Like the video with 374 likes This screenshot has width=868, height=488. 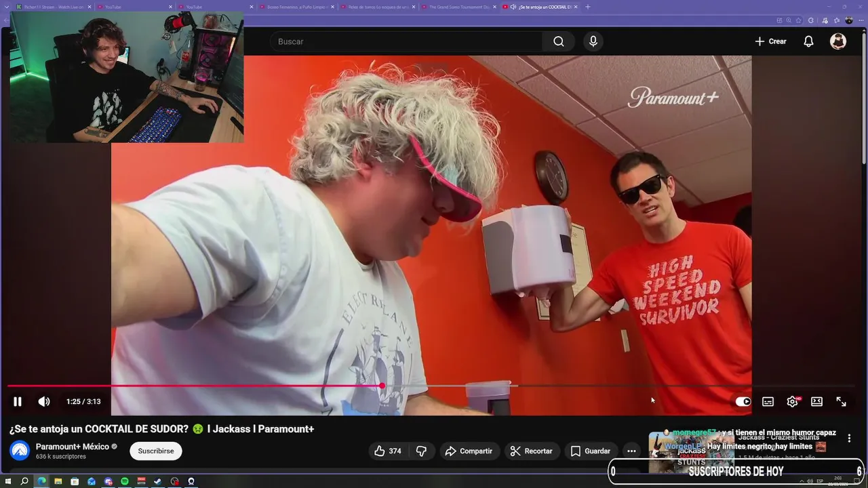click(x=388, y=451)
